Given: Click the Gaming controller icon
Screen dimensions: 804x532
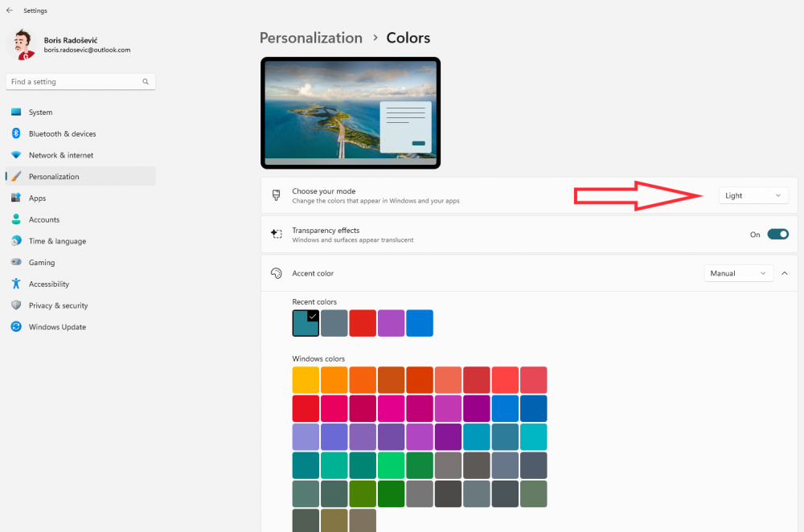Looking at the screenshot, I should 16,262.
